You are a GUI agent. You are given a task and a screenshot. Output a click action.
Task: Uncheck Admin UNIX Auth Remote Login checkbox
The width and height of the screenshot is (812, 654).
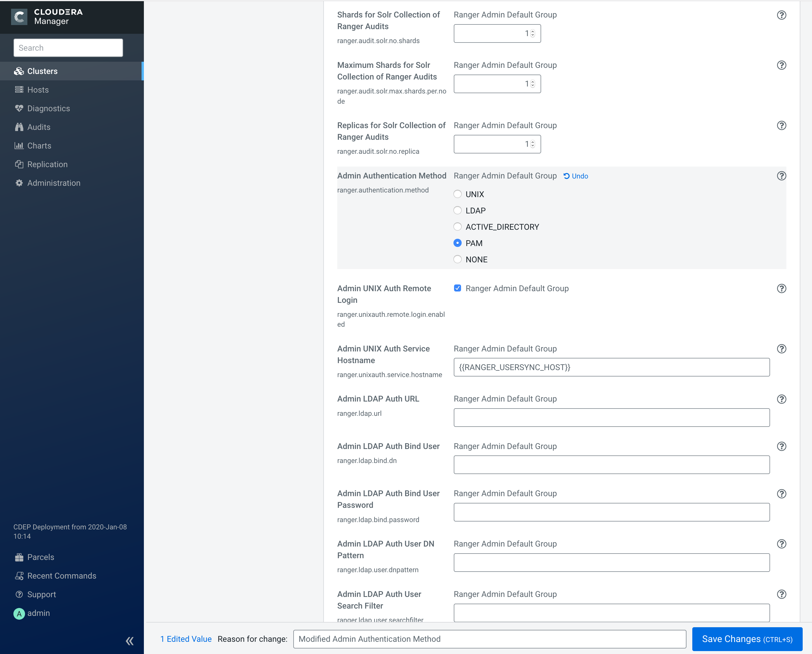[458, 288]
